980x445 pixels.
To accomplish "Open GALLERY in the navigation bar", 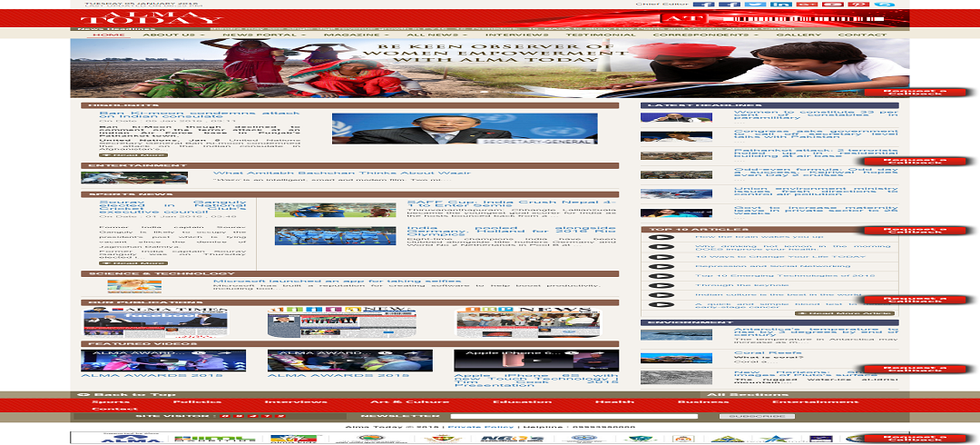I will (x=799, y=35).
